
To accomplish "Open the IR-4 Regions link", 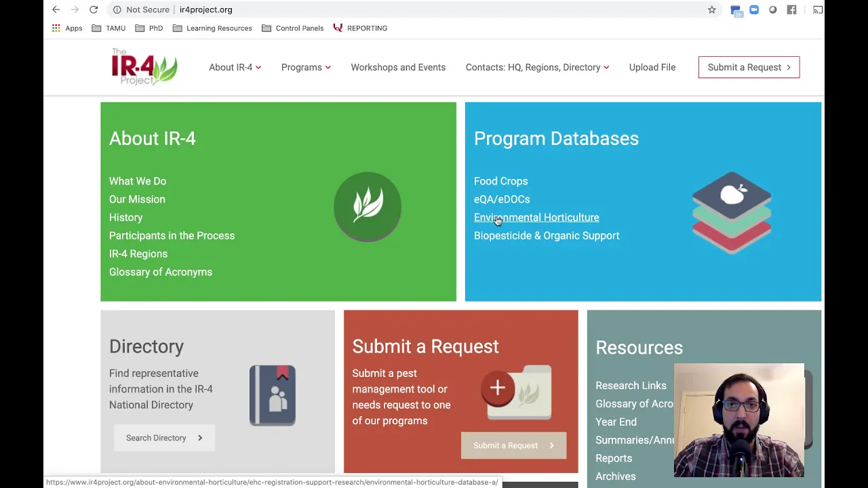I will 138,253.
